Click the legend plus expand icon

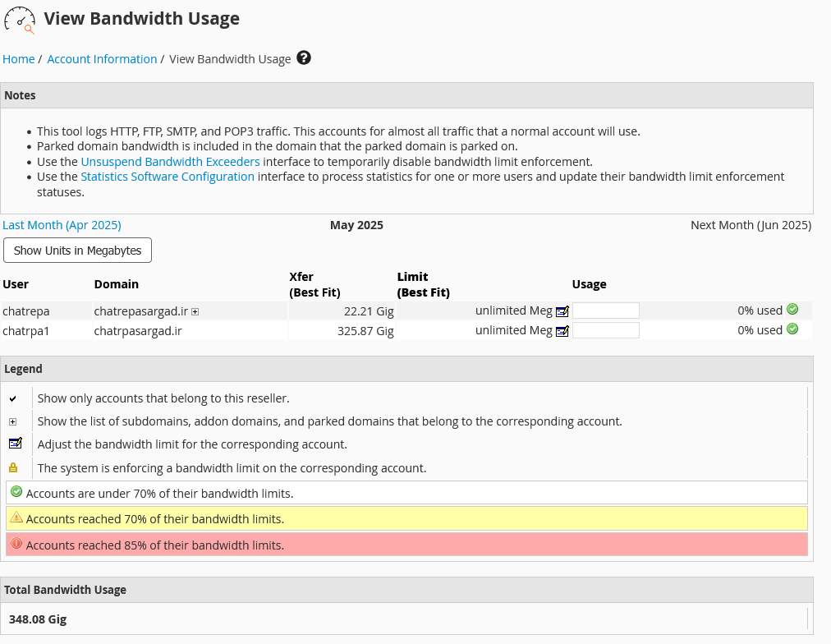pos(12,421)
